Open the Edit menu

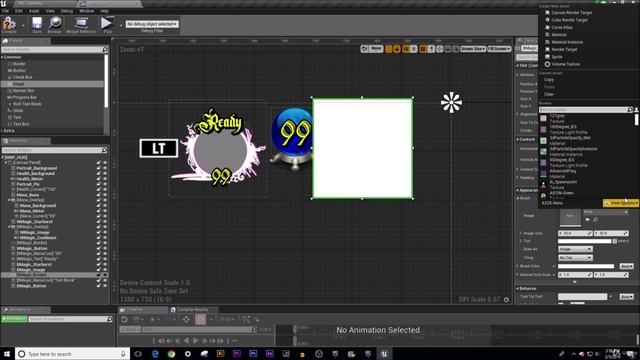(19, 11)
